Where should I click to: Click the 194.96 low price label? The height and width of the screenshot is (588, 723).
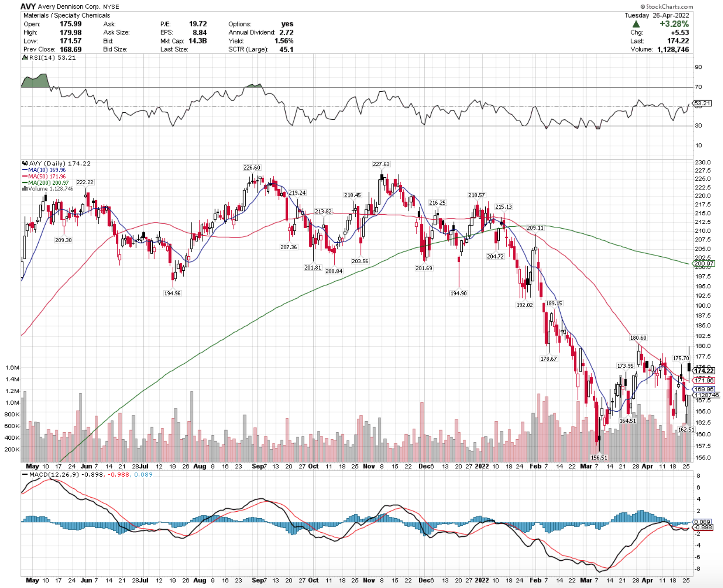tap(172, 293)
